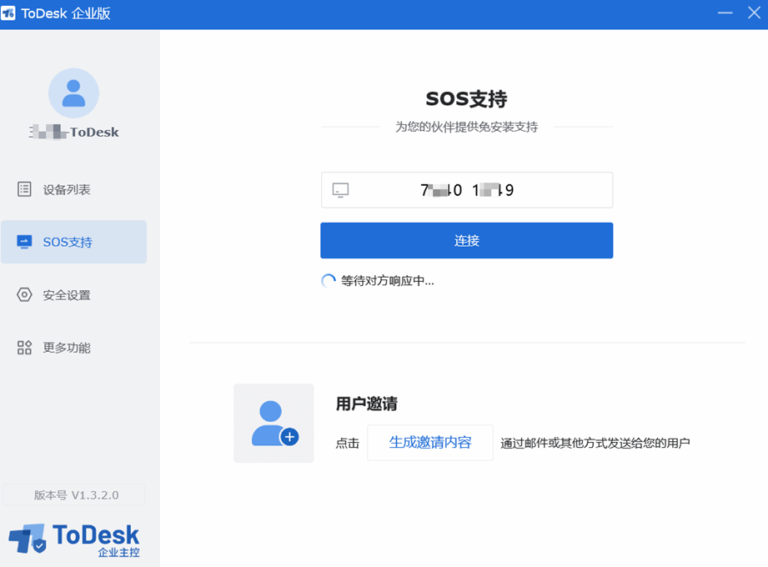Click the 生成邀请内容 button
This screenshot has height=567, width=768.
click(x=430, y=443)
